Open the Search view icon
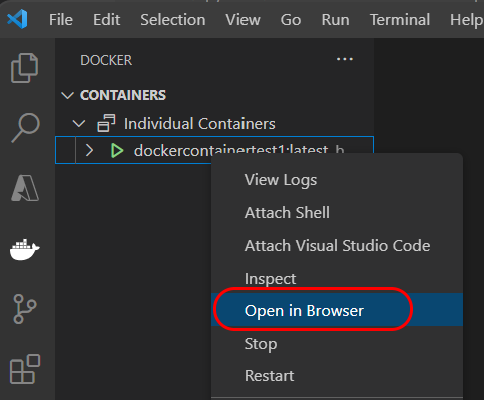Screen dimensions: 484x400 pyautogui.click(x=25, y=128)
